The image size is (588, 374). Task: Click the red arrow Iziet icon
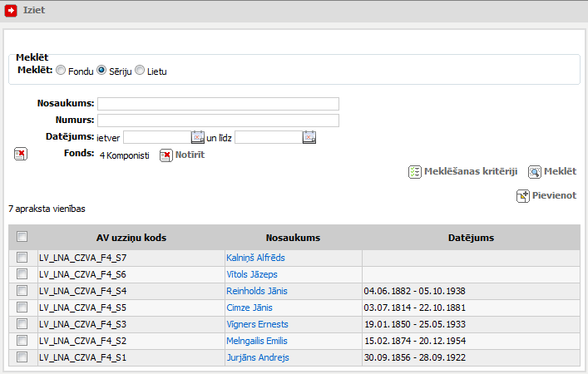(x=12, y=11)
